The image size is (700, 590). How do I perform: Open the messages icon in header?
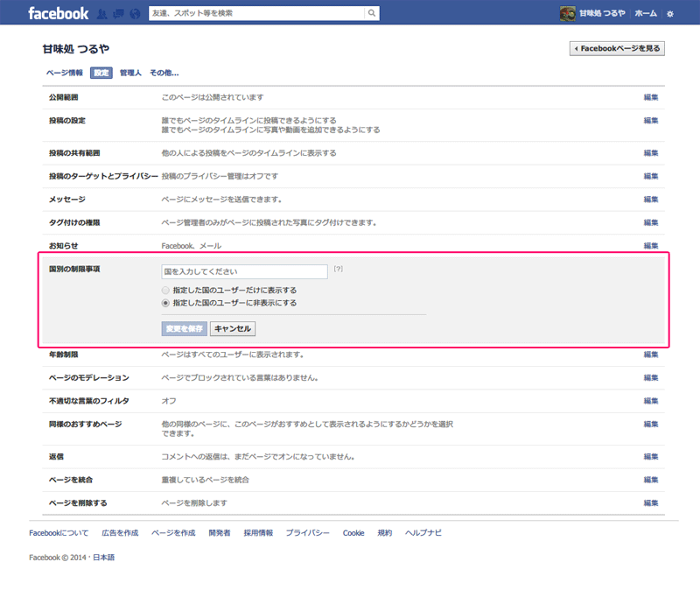tap(118, 14)
